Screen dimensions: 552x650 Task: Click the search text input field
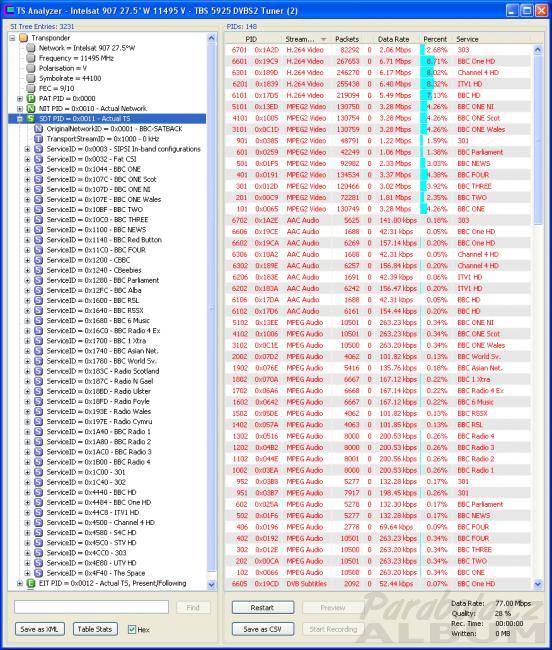(92, 607)
